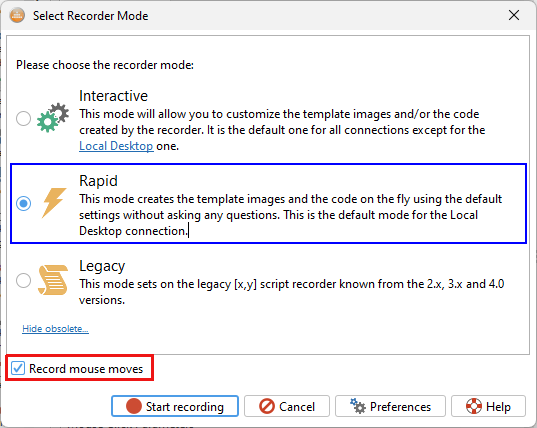Open the Local Desktop link

click(x=116, y=146)
